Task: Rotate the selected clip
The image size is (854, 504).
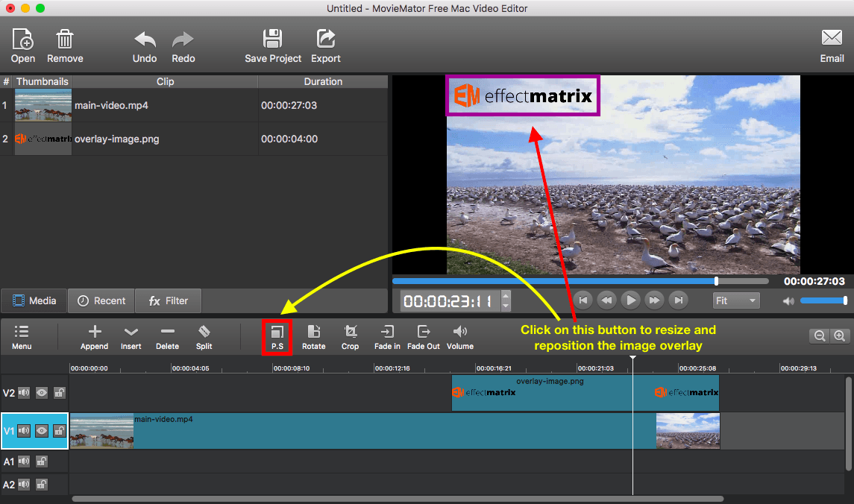Action: 314,338
